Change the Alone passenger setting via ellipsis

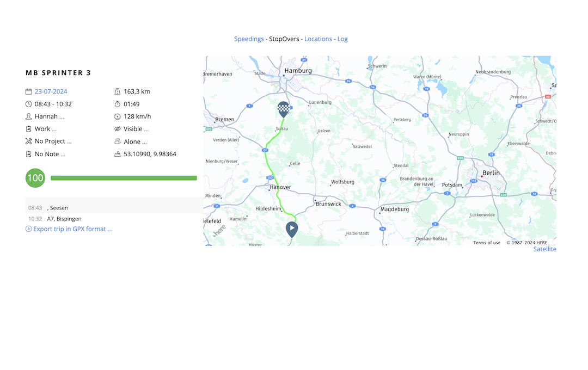144,141
